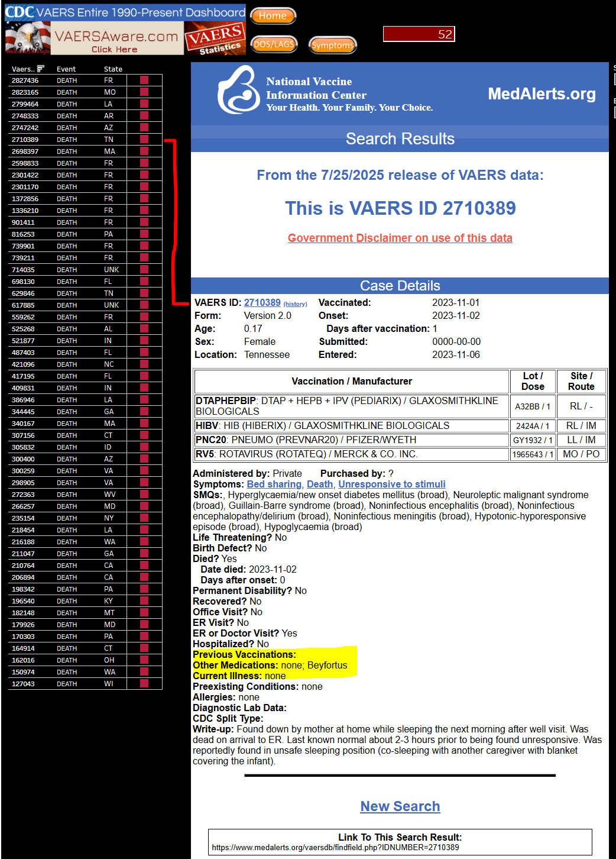Open VAERS ID 2710389 link in Case Details
This screenshot has height=859, width=616.
tap(262, 302)
